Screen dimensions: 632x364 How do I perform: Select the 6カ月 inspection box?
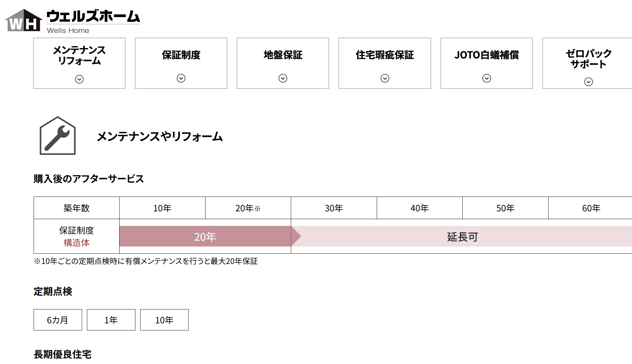(58, 320)
